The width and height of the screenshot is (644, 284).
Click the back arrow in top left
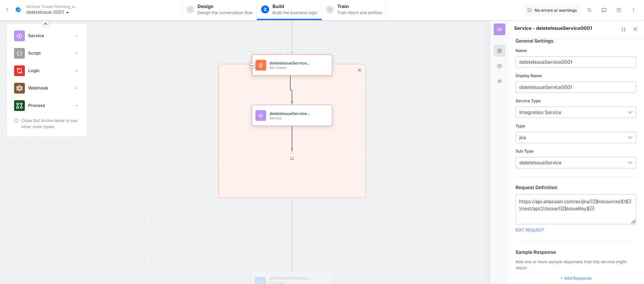pyautogui.click(x=7, y=10)
